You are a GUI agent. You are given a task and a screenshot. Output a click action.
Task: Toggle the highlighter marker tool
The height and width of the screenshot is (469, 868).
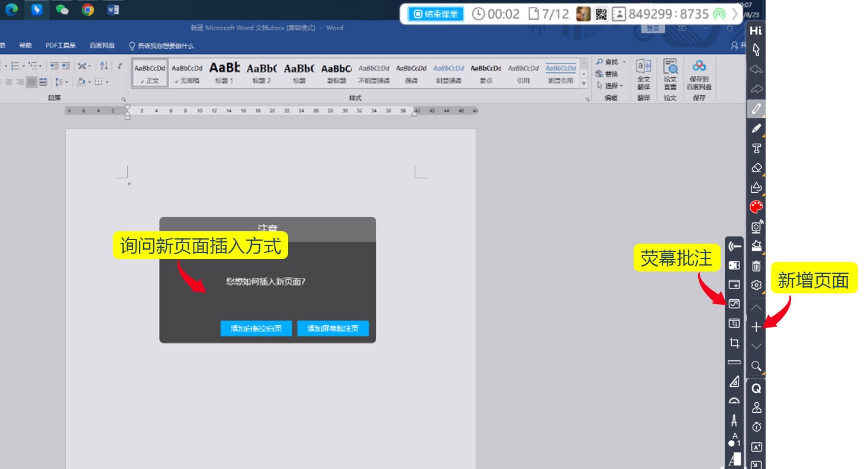(x=756, y=129)
